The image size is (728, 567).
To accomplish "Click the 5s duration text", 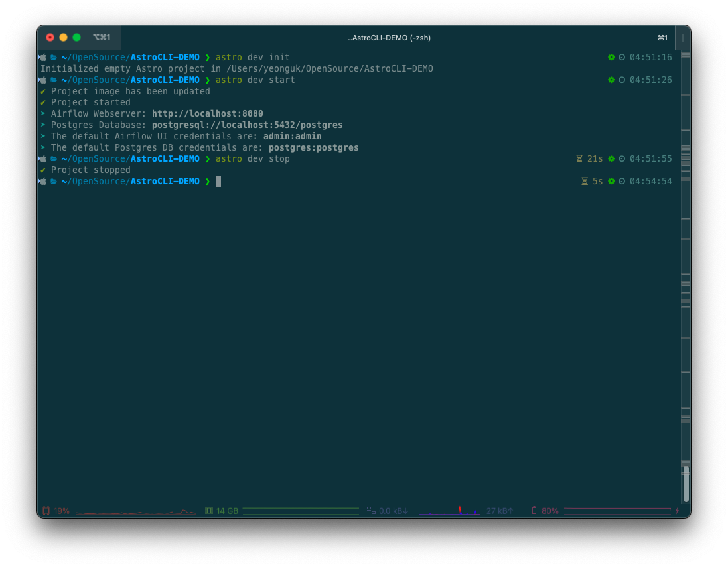I will click(x=597, y=182).
